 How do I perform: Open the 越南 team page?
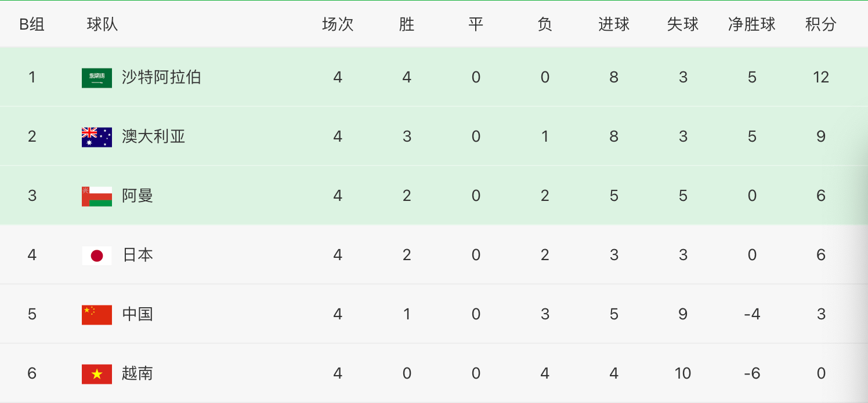coord(138,373)
